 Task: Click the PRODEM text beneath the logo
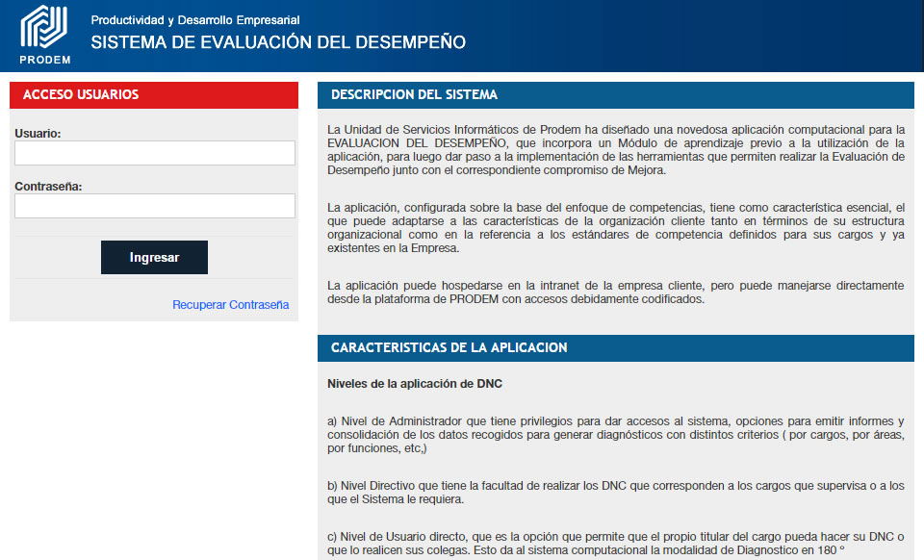[44, 59]
